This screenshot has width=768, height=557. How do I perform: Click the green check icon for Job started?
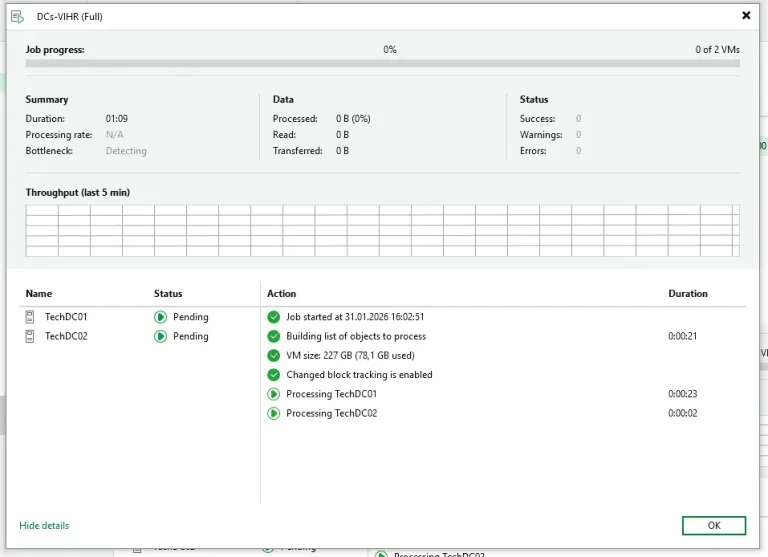click(273, 317)
